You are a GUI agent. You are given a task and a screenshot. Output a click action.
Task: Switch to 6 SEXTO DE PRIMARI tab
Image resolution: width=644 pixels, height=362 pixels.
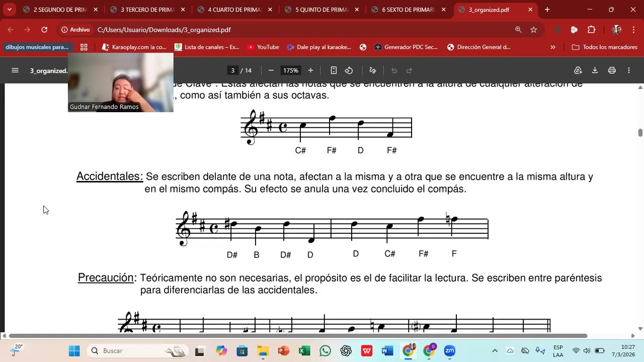click(409, 10)
